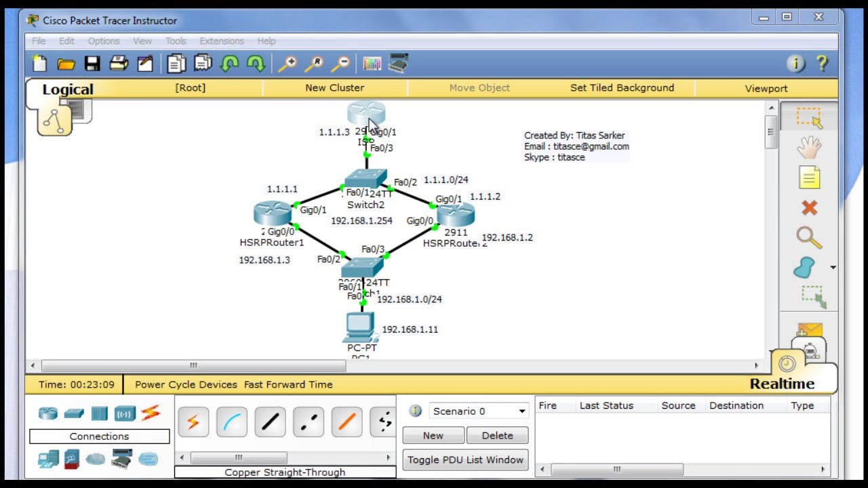Viewport: 868px width, 488px height.
Task: Choose the Inspect magnifier tool
Action: tap(808, 237)
